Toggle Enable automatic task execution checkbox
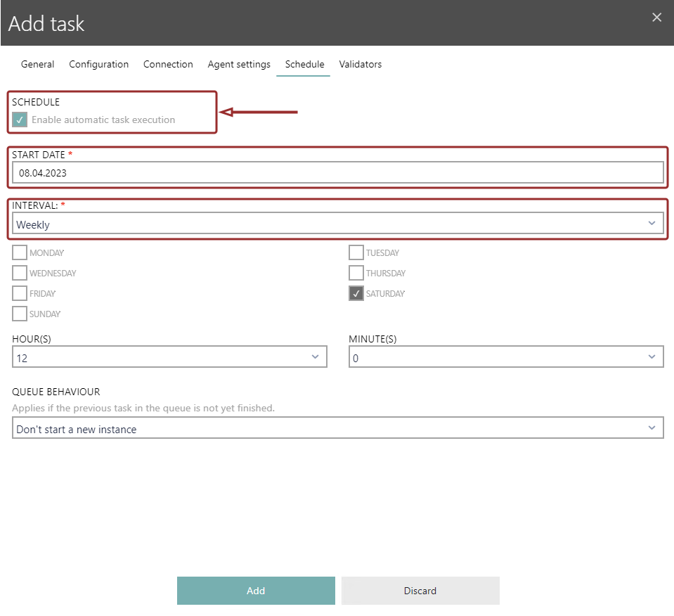The height and width of the screenshot is (616, 674). pyautogui.click(x=20, y=120)
